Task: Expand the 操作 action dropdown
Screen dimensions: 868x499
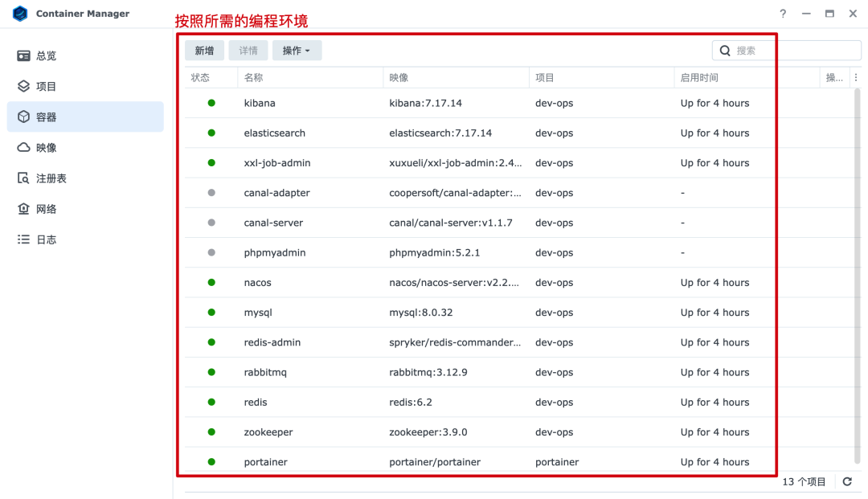Action: (x=297, y=51)
